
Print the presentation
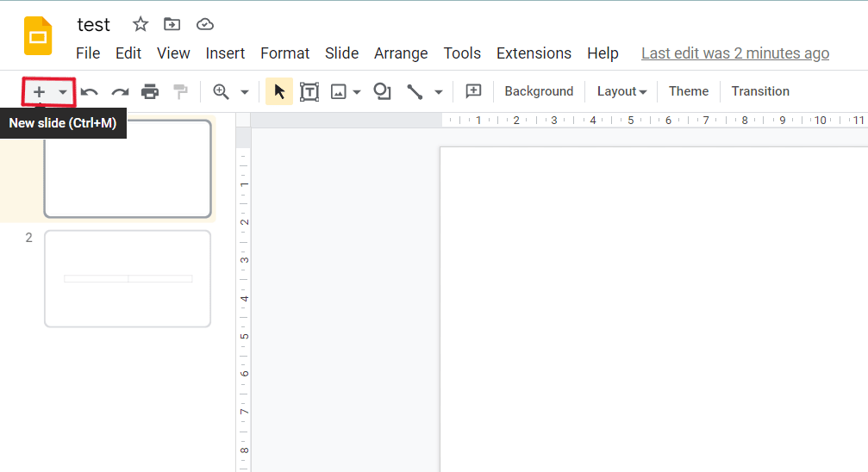pyautogui.click(x=150, y=91)
